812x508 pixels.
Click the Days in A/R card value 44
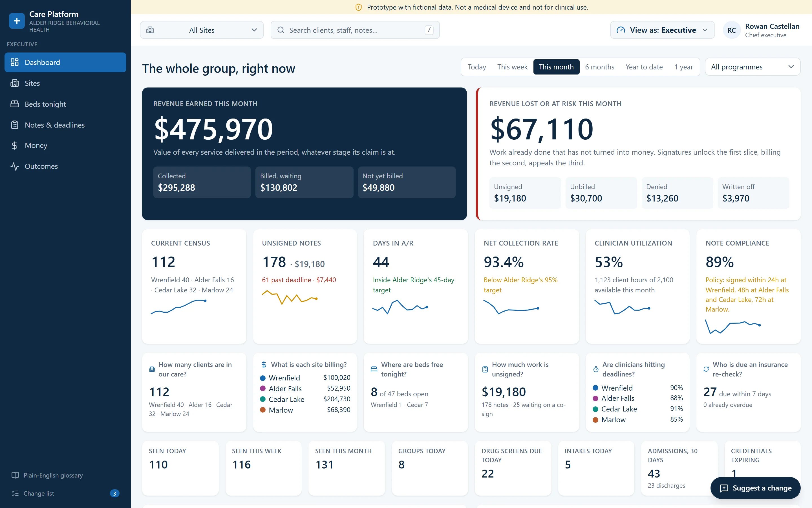pyautogui.click(x=381, y=262)
